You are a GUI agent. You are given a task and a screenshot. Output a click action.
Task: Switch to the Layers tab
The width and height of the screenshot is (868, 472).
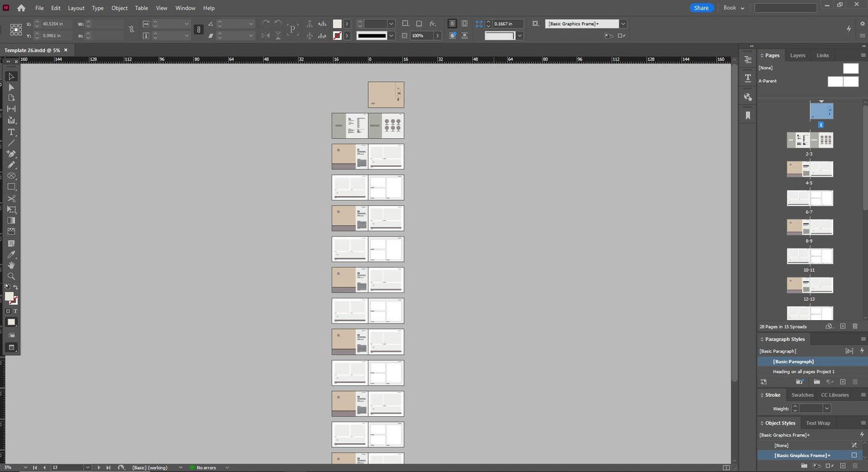click(x=797, y=55)
